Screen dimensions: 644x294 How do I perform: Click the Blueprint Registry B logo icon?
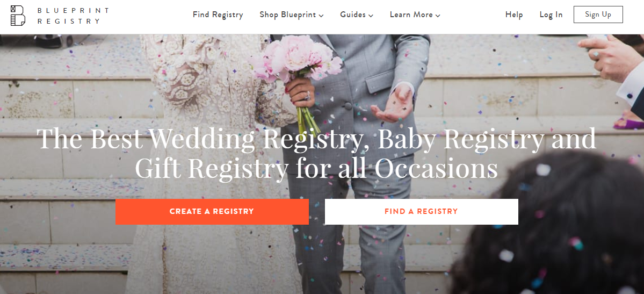[x=18, y=16]
